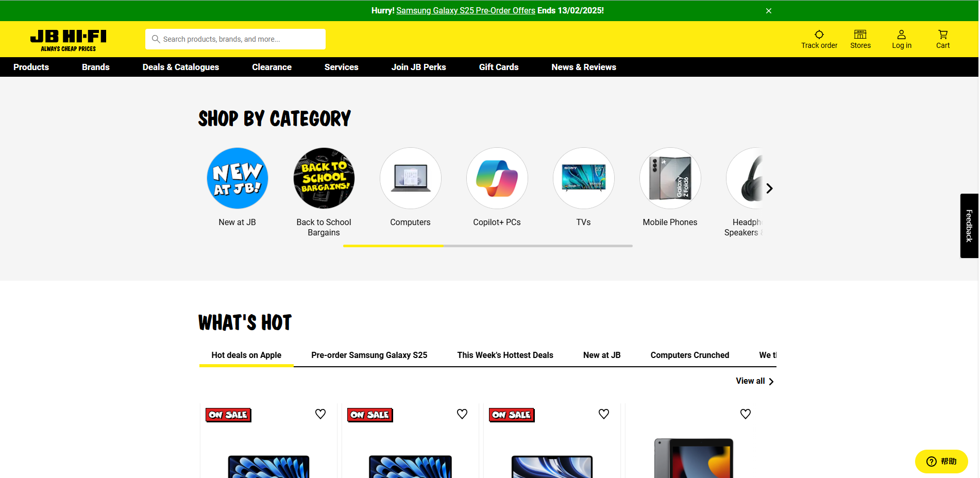Select the Copilot+ PCs category icon
The image size is (980, 478).
497,178
